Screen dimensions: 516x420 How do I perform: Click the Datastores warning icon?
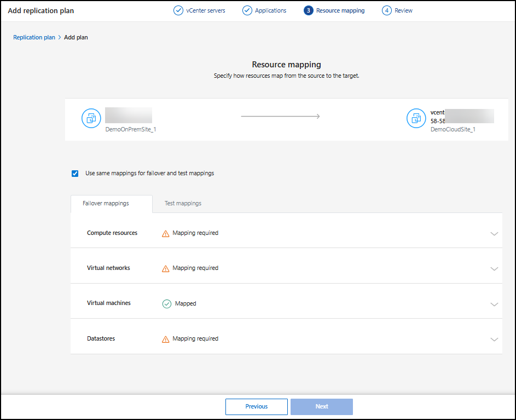(x=165, y=339)
